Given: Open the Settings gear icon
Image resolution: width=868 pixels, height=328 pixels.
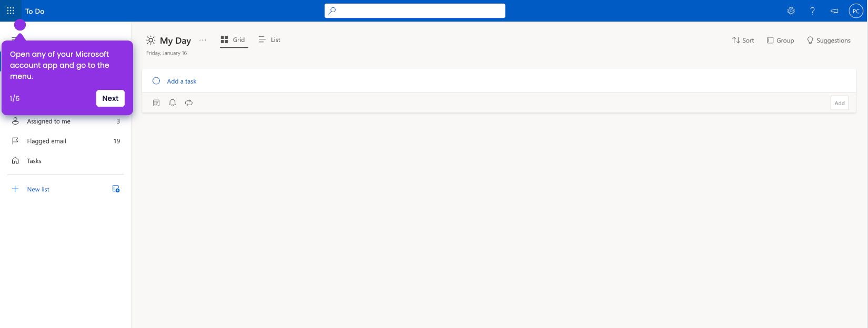Looking at the screenshot, I should (791, 11).
